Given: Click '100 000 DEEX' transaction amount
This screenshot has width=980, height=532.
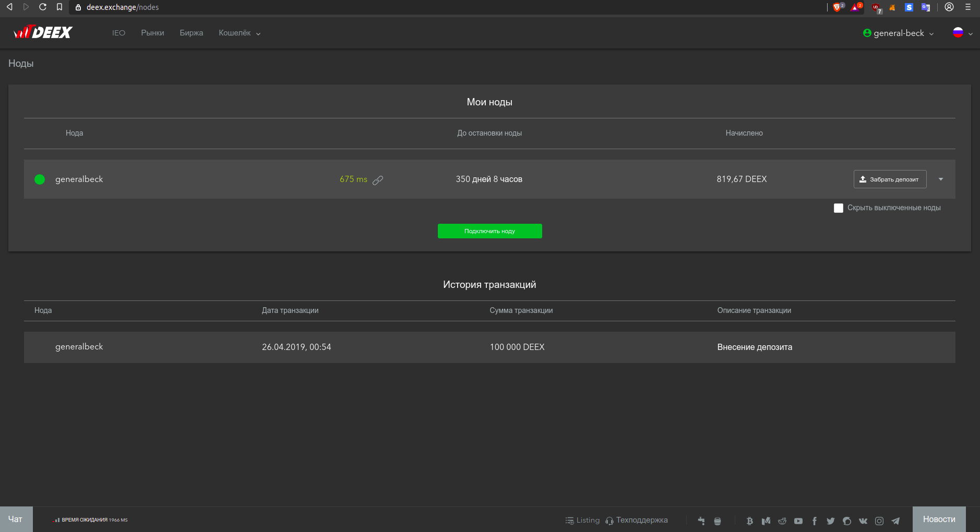Looking at the screenshot, I should pos(517,347).
